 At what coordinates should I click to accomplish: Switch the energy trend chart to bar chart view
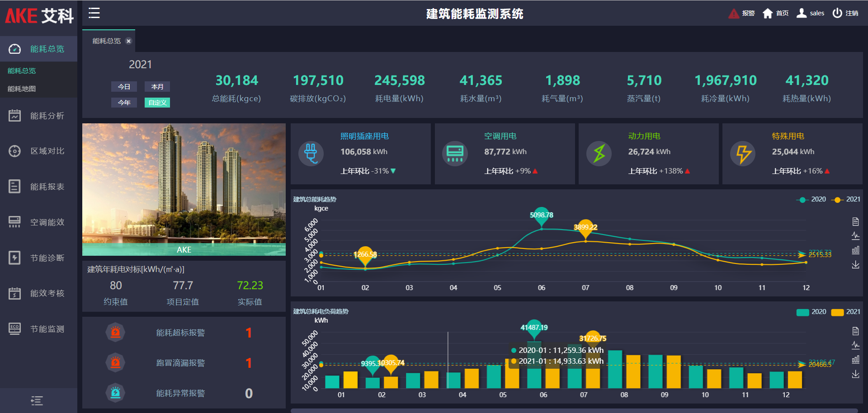[x=856, y=249]
